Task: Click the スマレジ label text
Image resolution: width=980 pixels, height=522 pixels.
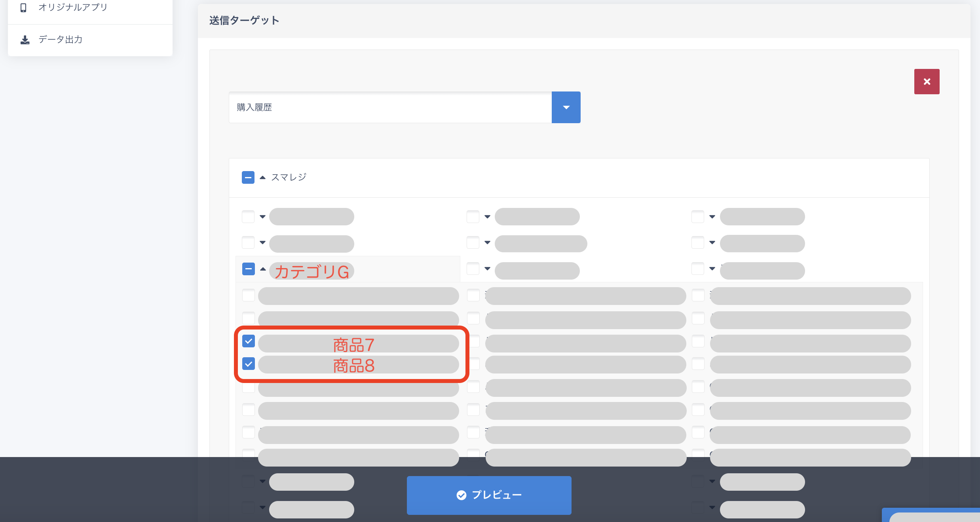Action: 289,177
